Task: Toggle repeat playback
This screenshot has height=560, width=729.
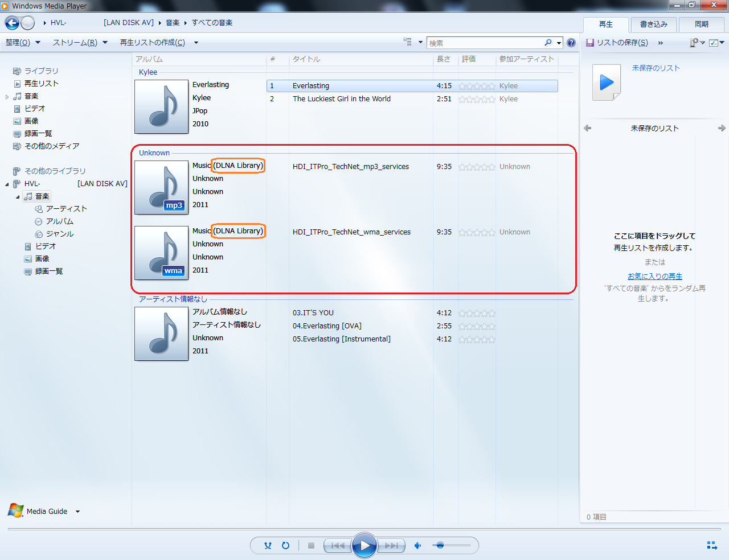Action: 285,545
